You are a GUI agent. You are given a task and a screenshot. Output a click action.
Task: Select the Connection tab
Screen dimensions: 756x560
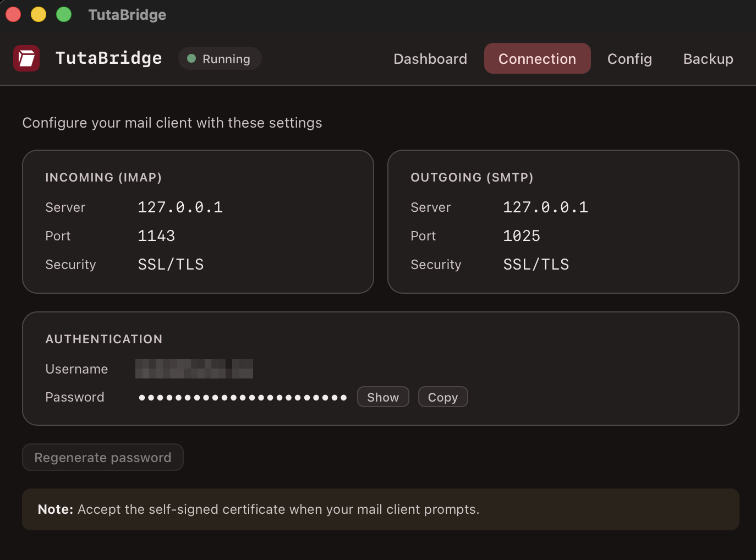(537, 59)
